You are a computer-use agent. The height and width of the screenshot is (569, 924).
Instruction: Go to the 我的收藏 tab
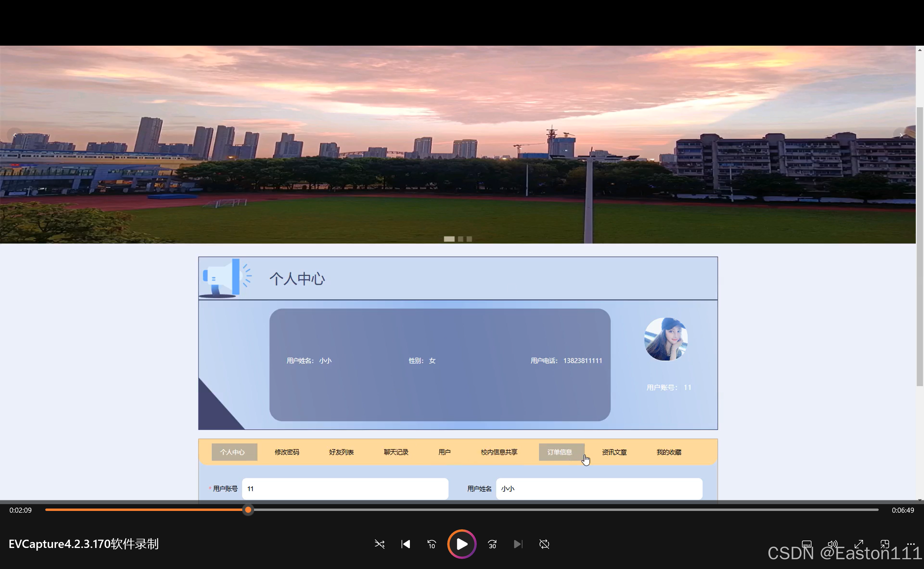669,452
